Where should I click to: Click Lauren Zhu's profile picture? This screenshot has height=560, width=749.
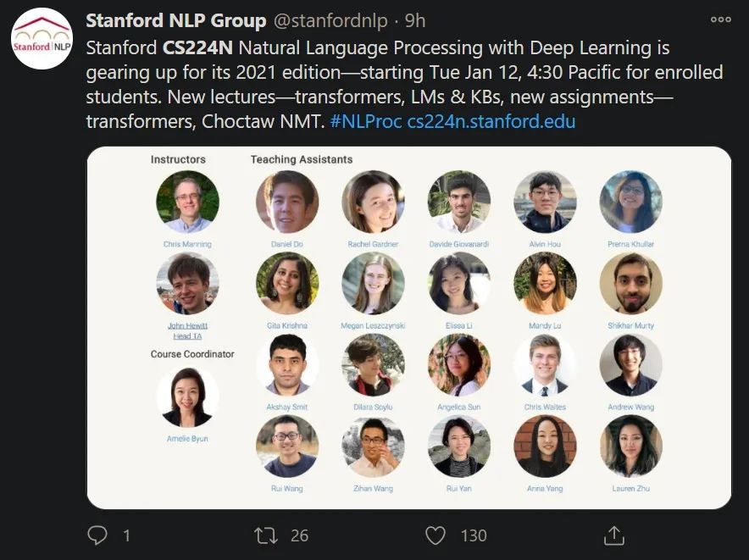[631, 446]
